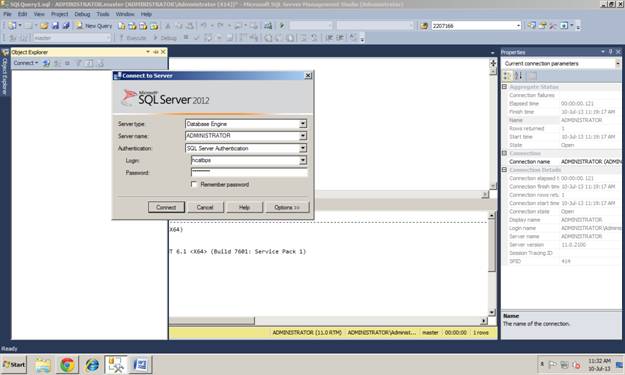Expand the Login name dropdown
This screenshot has width=625, height=375.
pos(303,160)
